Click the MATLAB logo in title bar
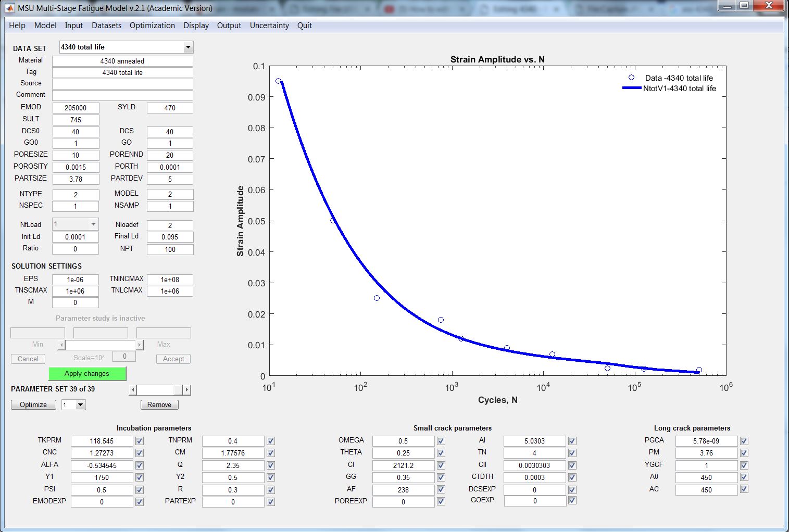Screen dimensions: 789x532 coord(10,8)
